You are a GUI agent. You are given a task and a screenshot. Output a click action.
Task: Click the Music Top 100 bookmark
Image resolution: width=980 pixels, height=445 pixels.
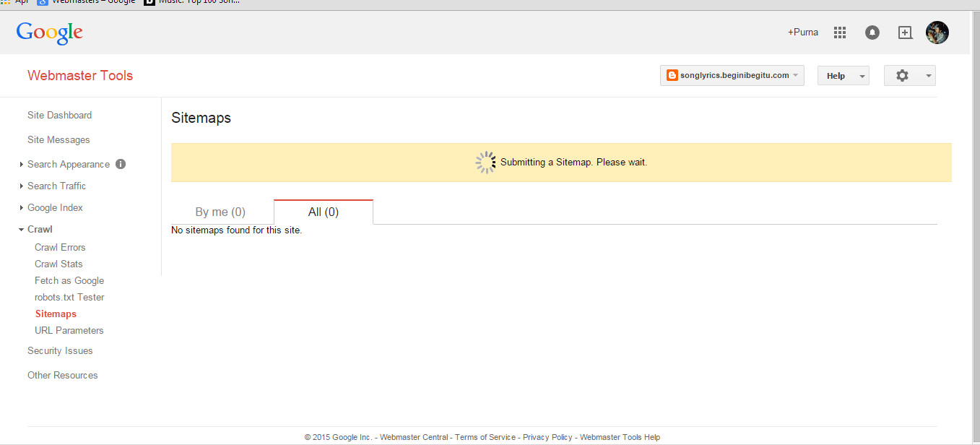tap(192, 2)
